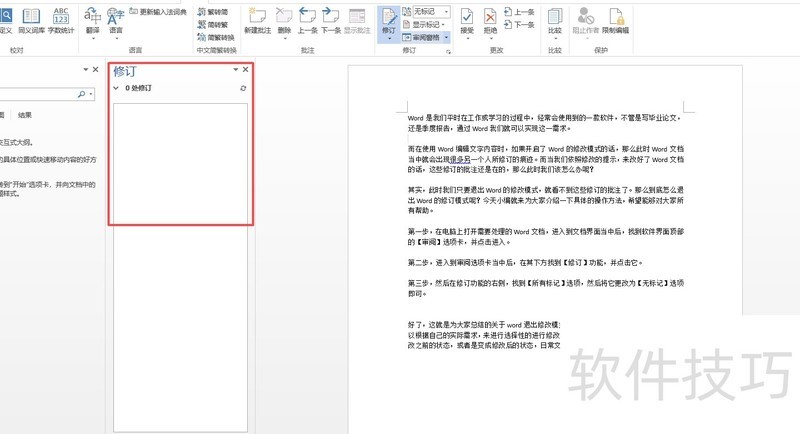Convert text with 繁转简

[x=213, y=11]
